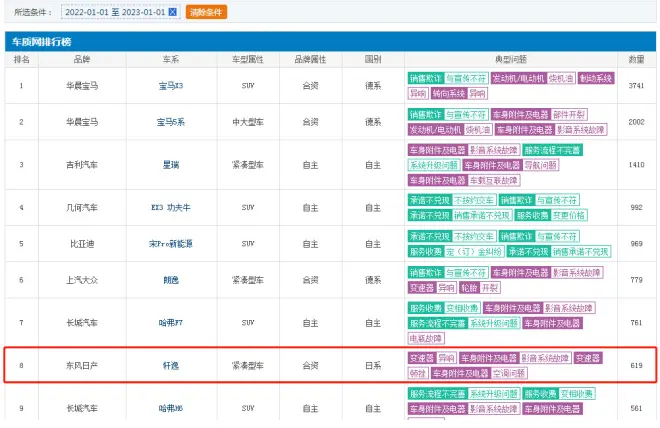The height and width of the screenshot is (428, 660).
Task: Open the 哈弗F7 car series link
Action: tap(171, 323)
